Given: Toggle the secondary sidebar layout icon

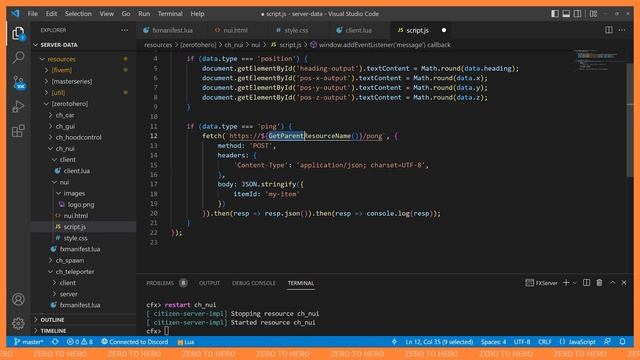Looking at the screenshot, I should point(578,13).
